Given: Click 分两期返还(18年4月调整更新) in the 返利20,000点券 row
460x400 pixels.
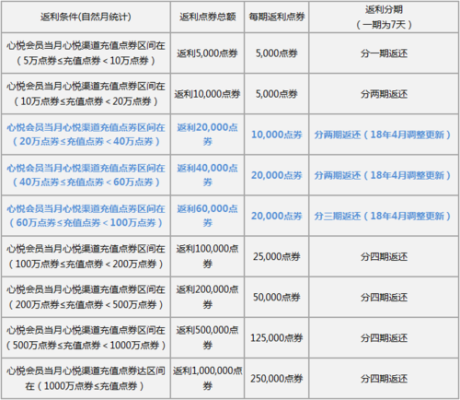Looking at the screenshot, I should coord(383,135).
